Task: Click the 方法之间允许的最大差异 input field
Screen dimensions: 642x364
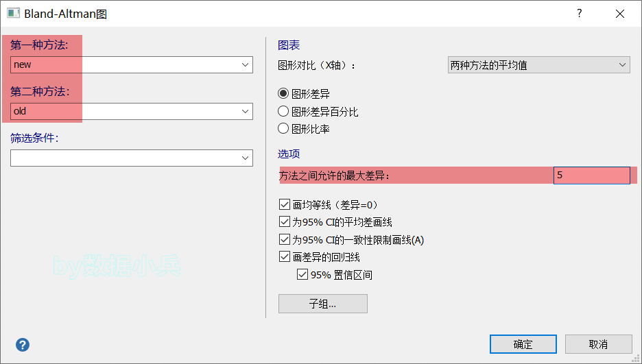Action: click(x=591, y=175)
